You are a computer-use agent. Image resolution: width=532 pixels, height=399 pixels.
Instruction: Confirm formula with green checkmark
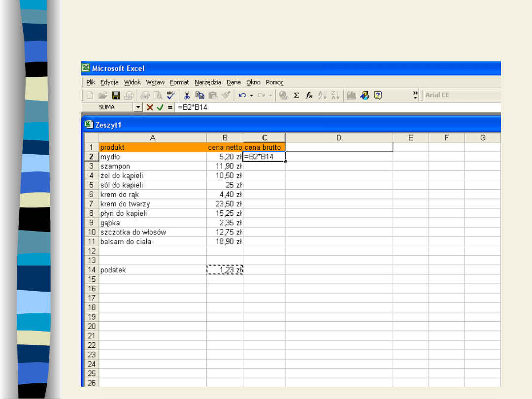coord(160,107)
